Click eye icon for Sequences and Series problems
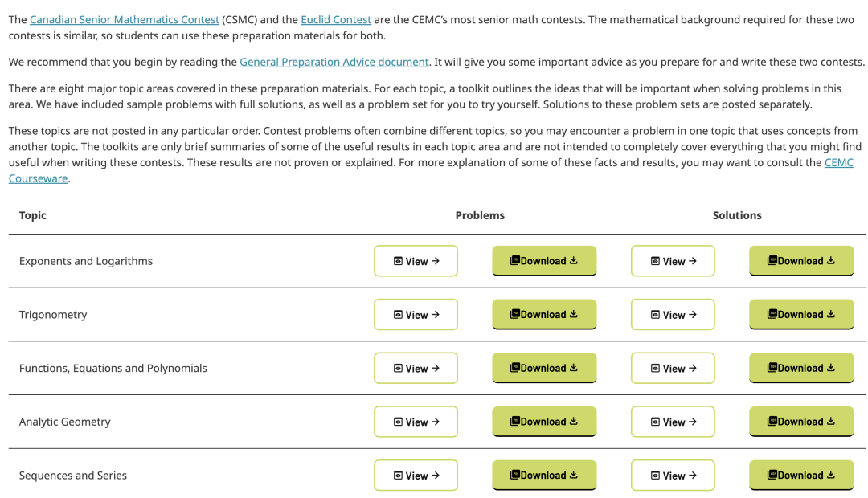868x498 pixels. point(398,476)
